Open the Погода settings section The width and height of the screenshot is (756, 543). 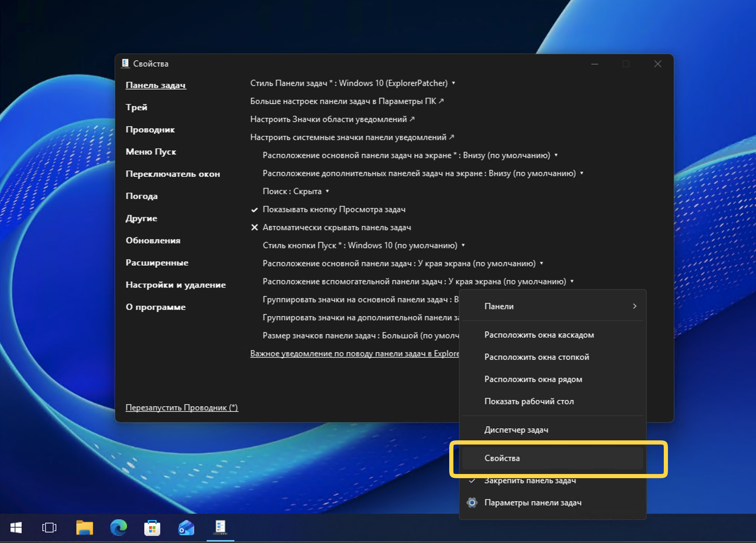(x=141, y=196)
